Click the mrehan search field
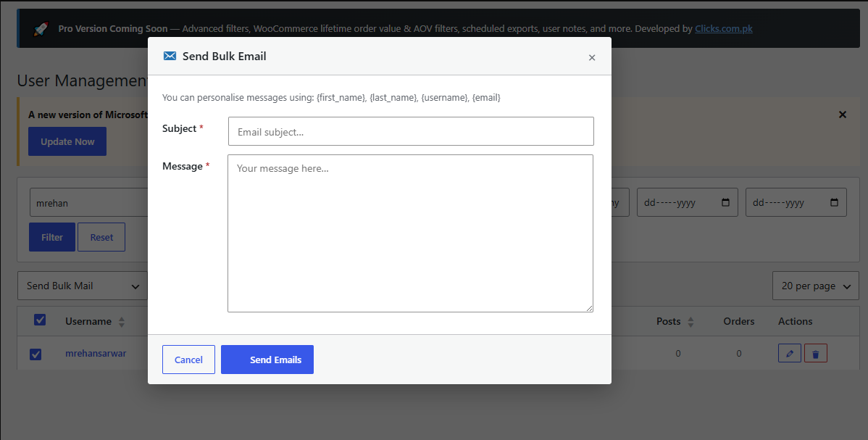Screen dimensions: 868x440 pyautogui.click(x=88, y=203)
